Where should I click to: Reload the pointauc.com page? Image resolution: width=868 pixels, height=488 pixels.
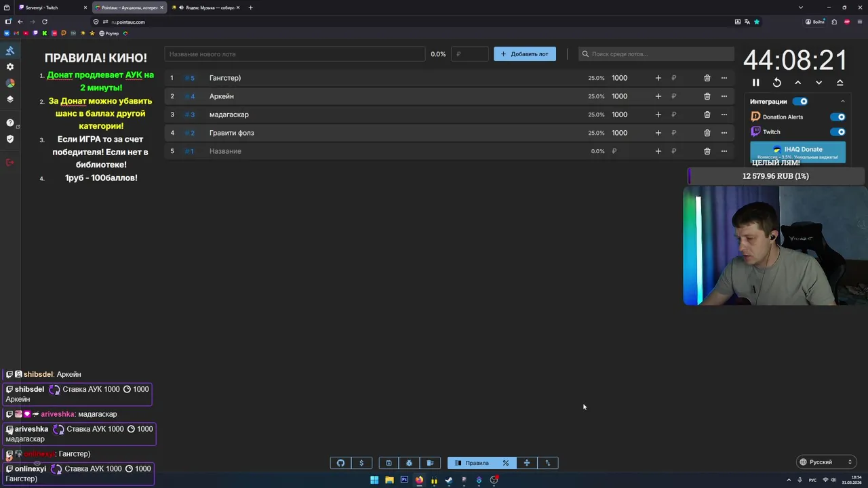click(45, 22)
